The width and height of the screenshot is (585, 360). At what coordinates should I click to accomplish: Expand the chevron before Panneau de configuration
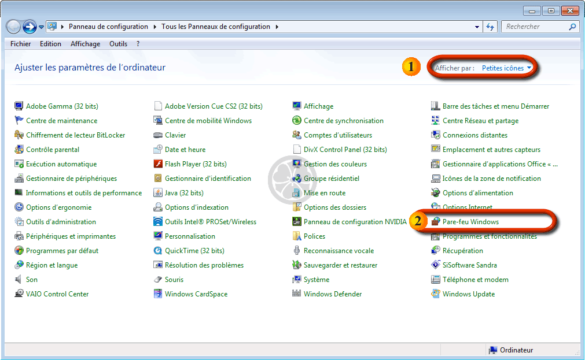pyautogui.click(x=62, y=27)
